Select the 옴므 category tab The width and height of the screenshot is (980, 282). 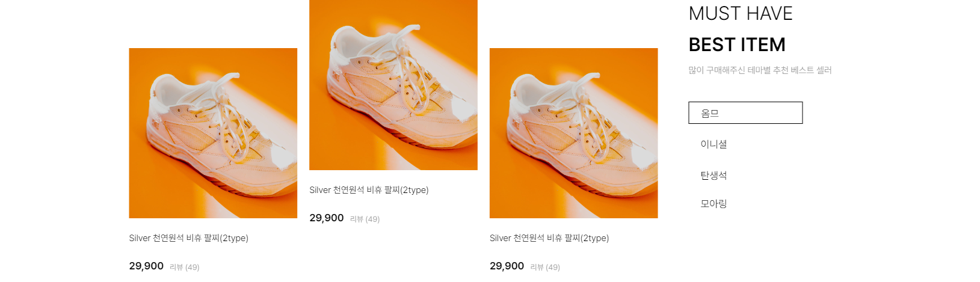(x=745, y=113)
